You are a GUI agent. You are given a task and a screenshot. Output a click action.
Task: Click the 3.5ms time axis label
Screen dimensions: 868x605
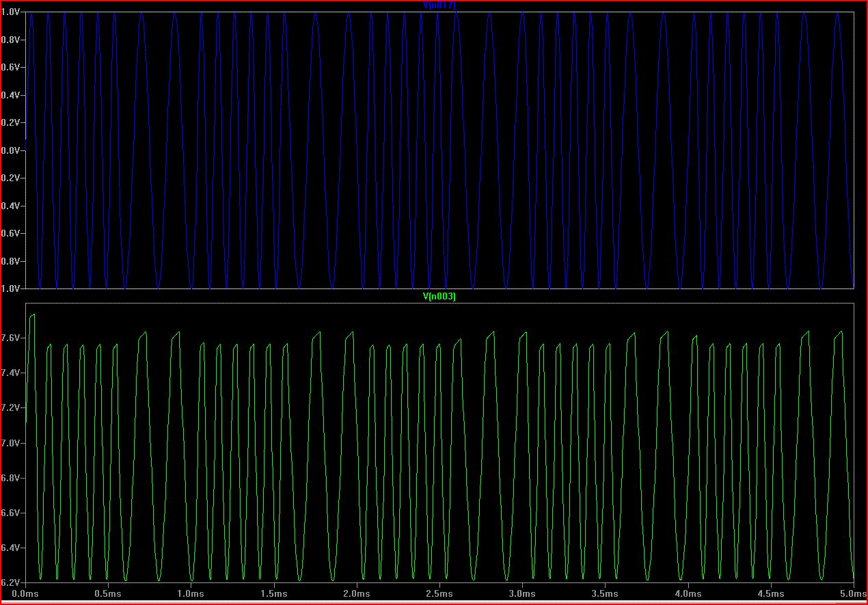tap(605, 593)
